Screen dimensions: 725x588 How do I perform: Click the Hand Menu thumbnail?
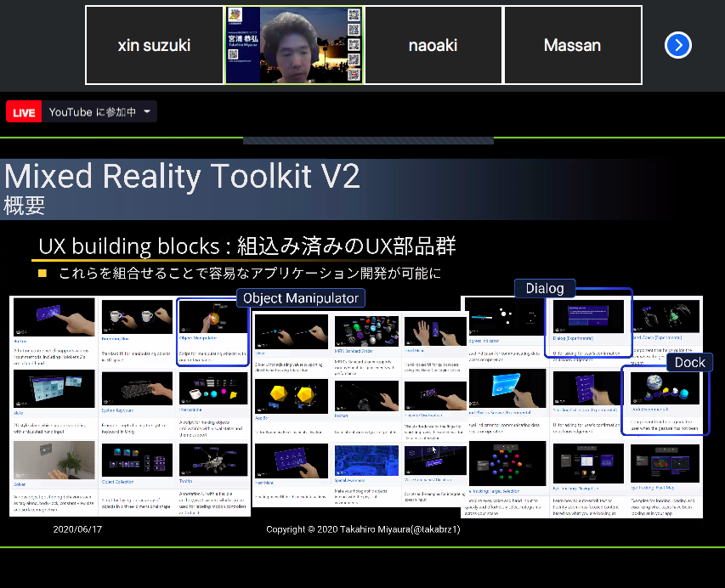(x=435, y=332)
